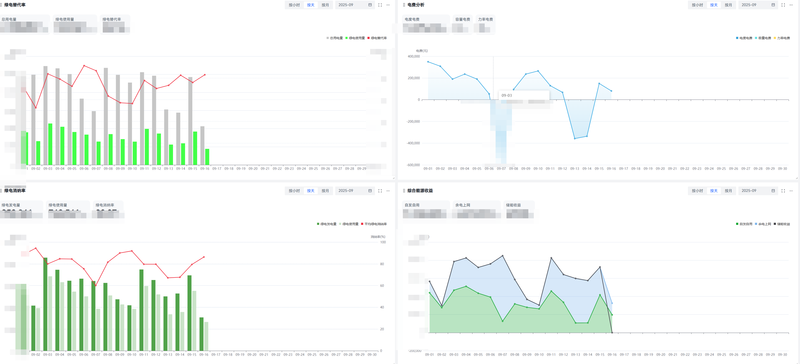Toggle 余电上网 legend in 综合能源收益 chart
Viewport: 800px width, 364px height.
pos(763,224)
